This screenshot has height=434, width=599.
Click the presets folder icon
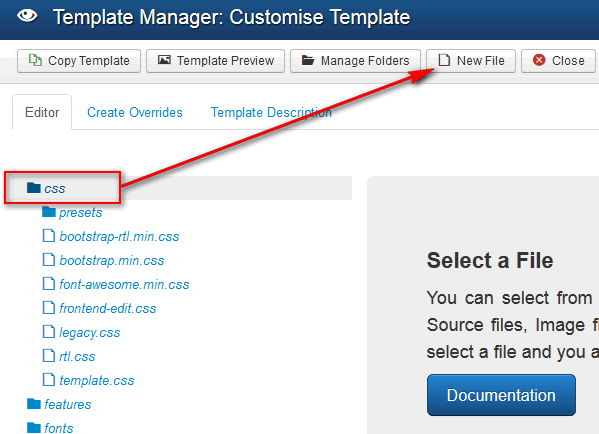click(49, 212)
